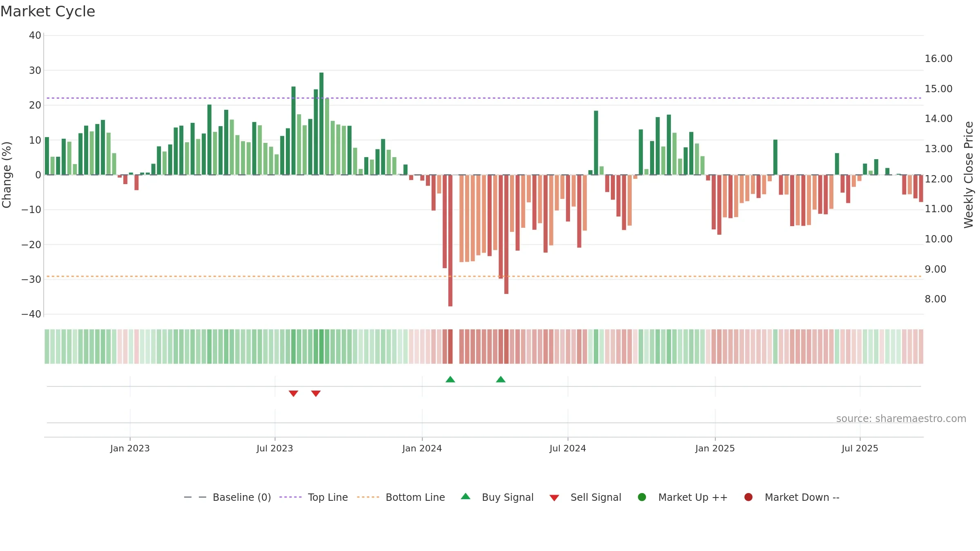Click the Jan 2025 axis label
This screenshot has width=980, height=551.
tap(715, 448)
